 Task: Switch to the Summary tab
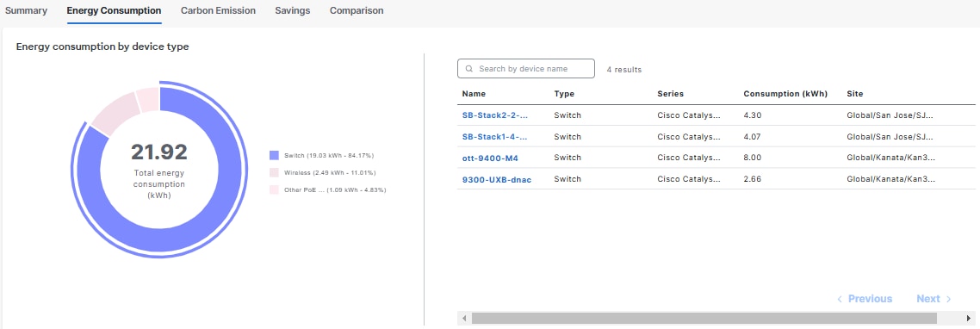pos(26,10)
